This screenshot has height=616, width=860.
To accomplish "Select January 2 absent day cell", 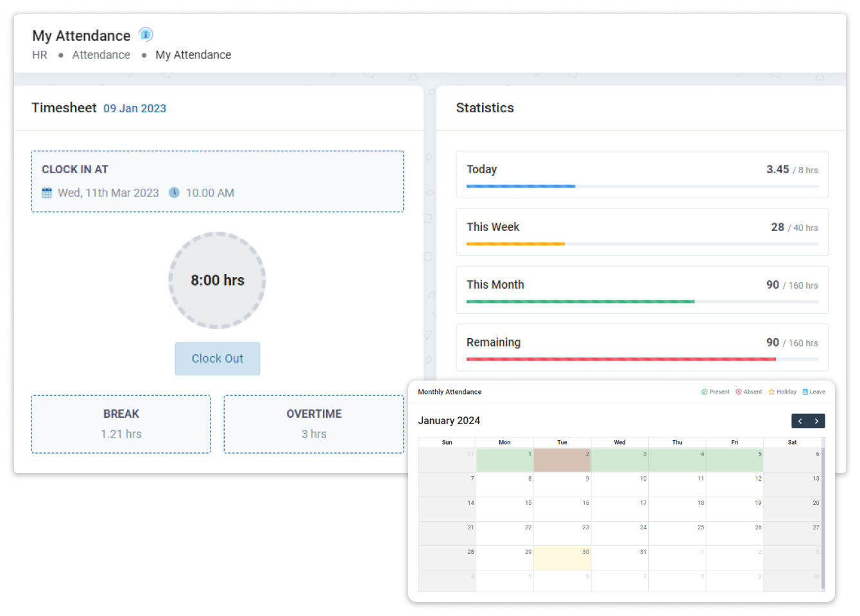I will pos(562,460).
